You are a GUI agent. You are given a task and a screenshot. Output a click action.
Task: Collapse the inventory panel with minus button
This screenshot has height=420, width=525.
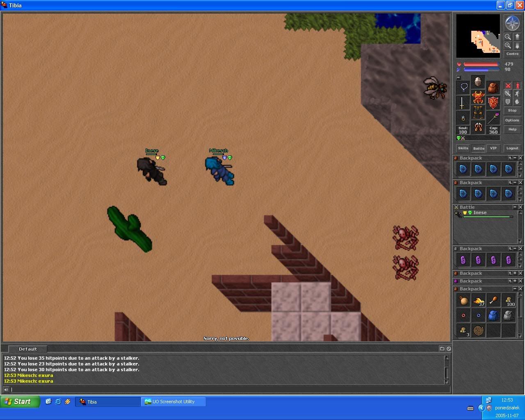tap(459, 78)
